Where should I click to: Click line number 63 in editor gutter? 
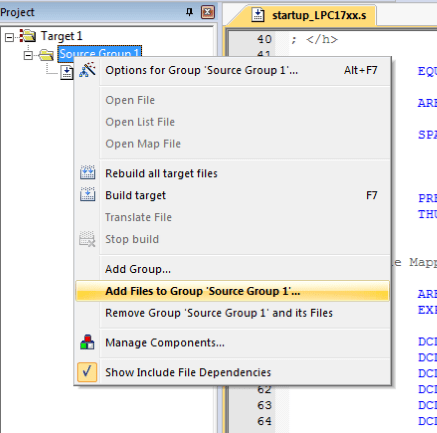point(264,405)
